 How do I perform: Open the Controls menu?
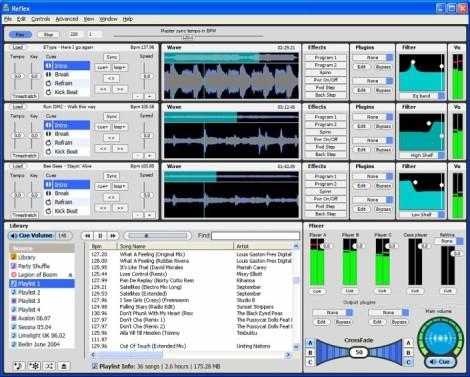click(x=41, y=19)
